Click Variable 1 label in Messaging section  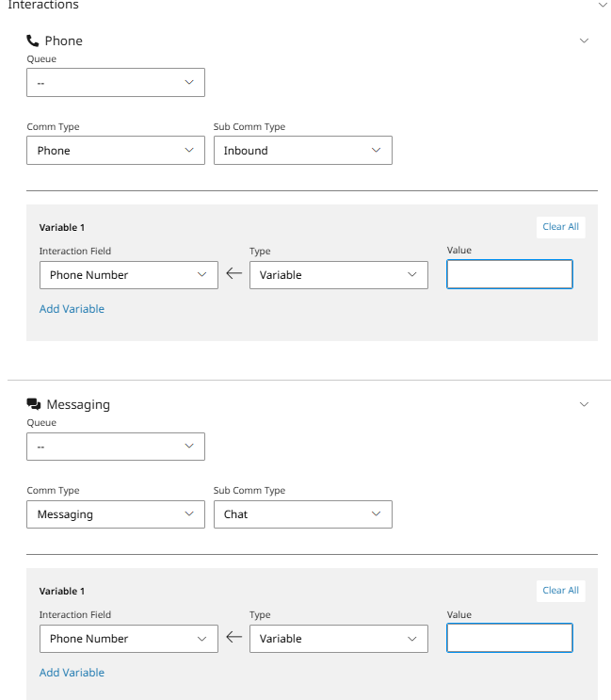62,591
